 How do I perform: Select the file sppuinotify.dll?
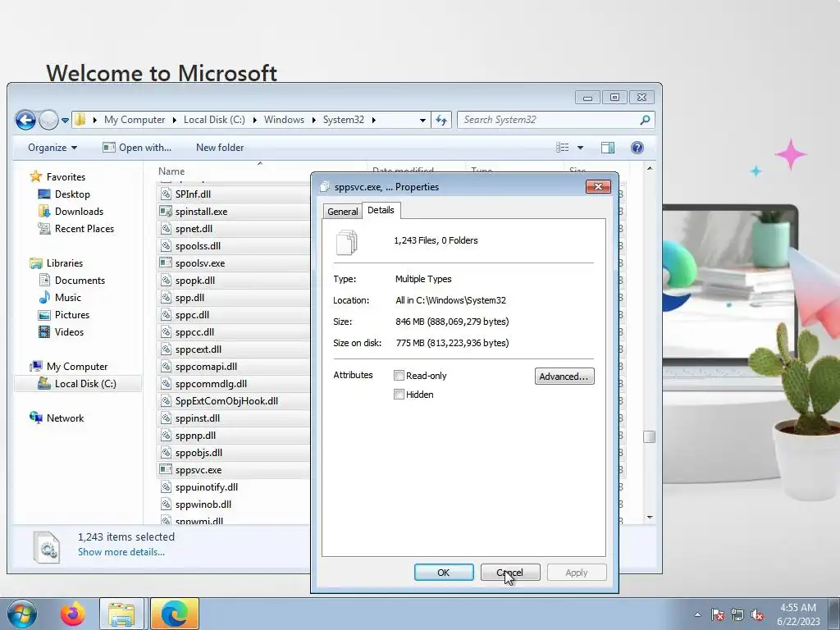point(206,487)
